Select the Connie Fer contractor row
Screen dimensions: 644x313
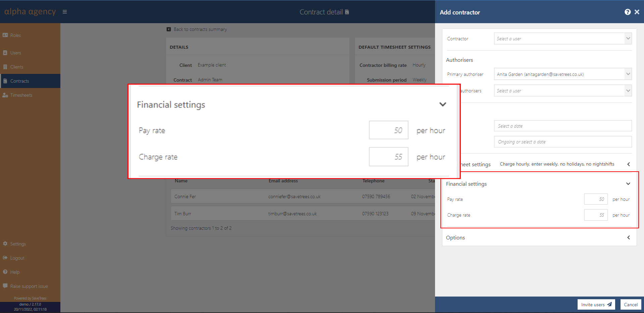(303, 196)
